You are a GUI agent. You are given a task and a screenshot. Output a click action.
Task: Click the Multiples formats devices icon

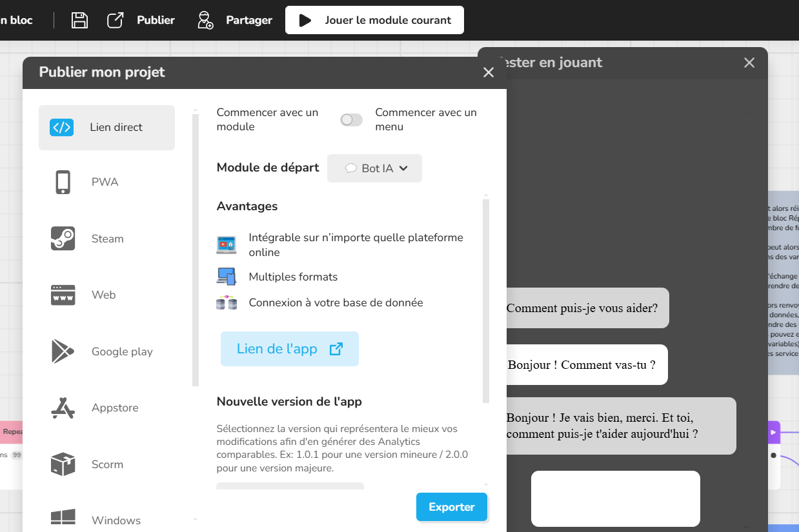pyautogui.click(x=226, y=277)
